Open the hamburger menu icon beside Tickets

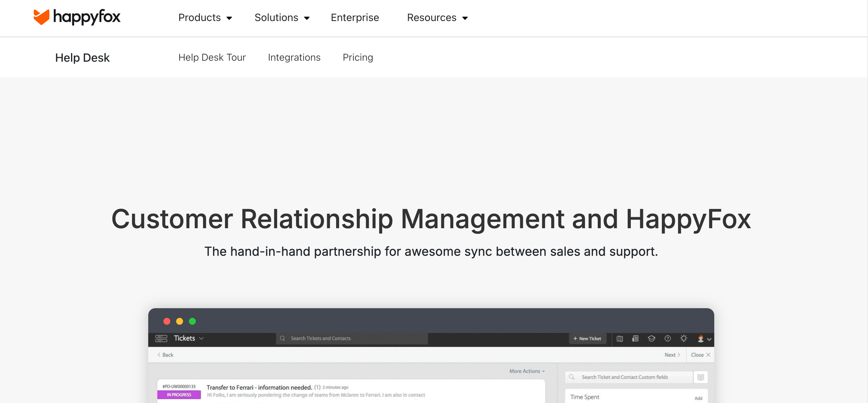tap(161, 339)
